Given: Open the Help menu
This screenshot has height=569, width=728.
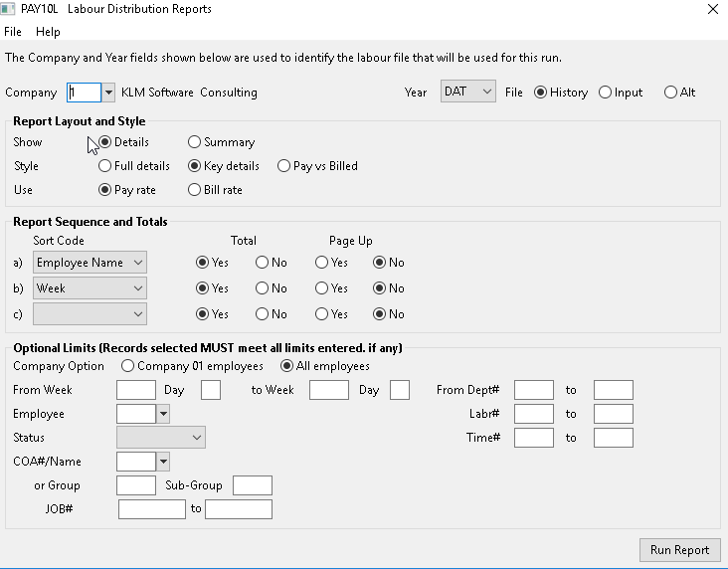Looking at the screenshot, I should click(48, 32).
